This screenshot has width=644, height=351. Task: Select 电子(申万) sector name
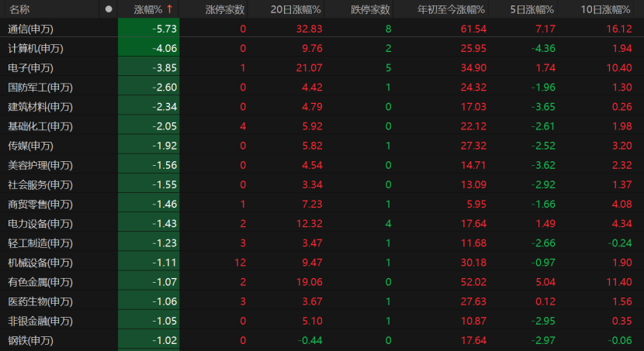click(31, 67)
